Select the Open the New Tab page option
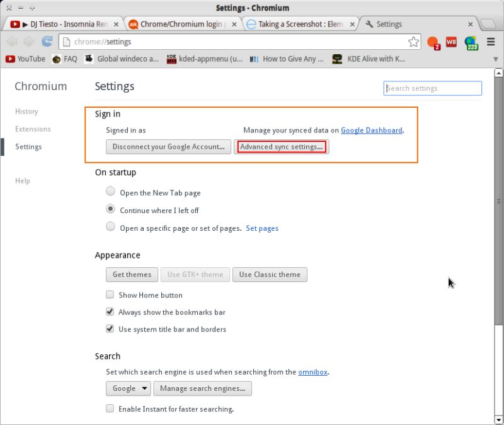This screenshot has height=425, width=504. [110, 190]
